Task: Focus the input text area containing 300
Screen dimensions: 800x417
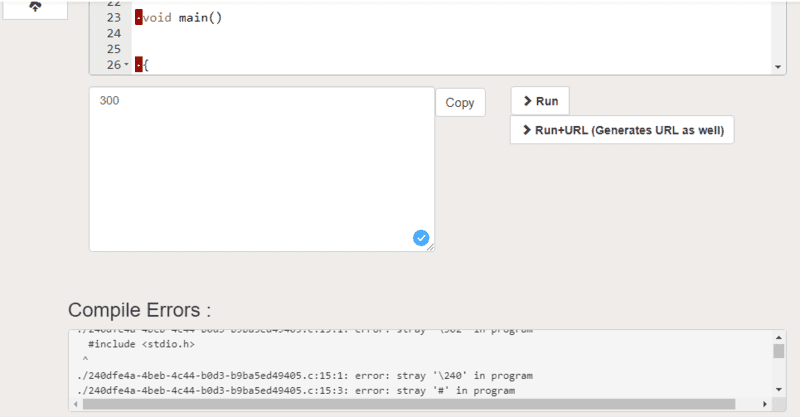Action: [261, 168]
